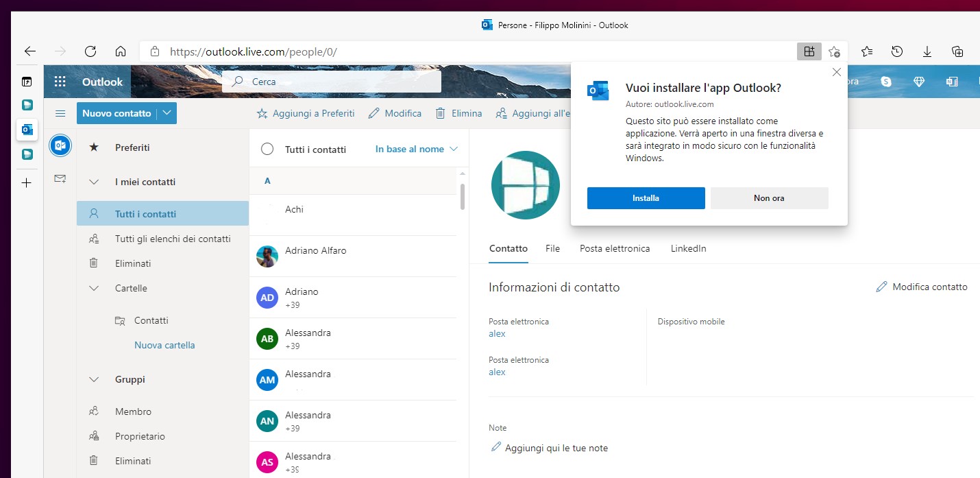Click Non ora to dismiss install

tap(769, 198)
